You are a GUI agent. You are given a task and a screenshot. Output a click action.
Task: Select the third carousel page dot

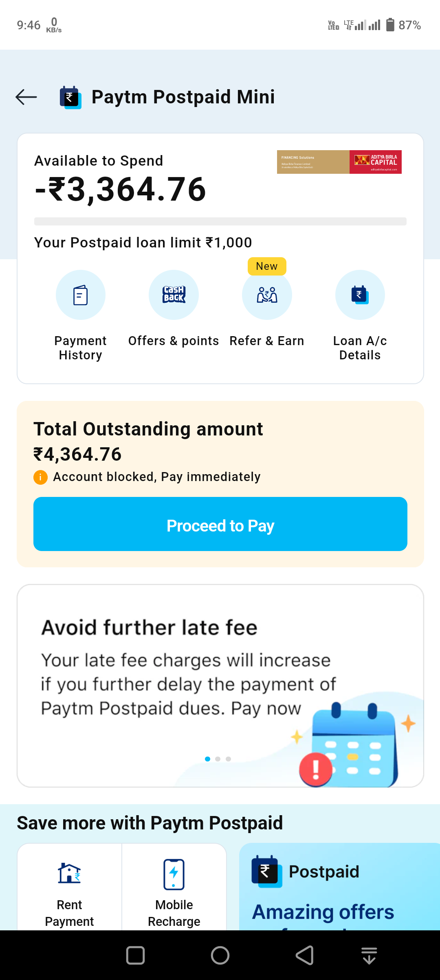click(x=229, y=759)
